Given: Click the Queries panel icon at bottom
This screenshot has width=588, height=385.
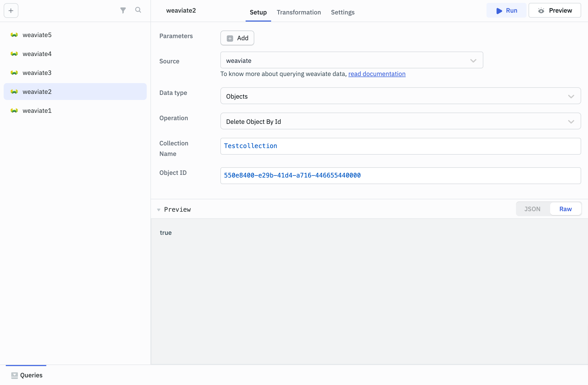Looking at the screenshot, I should (14, 375).
